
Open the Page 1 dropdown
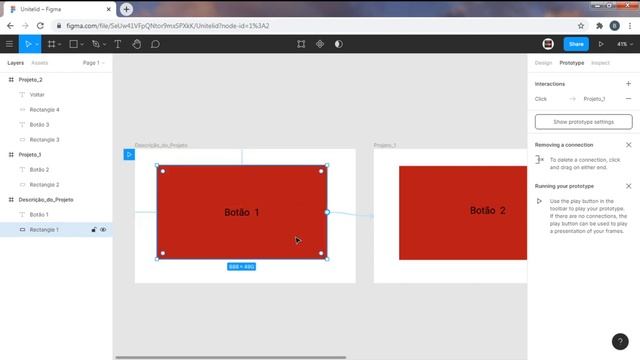pyautogui.click(x=93, y=63)
